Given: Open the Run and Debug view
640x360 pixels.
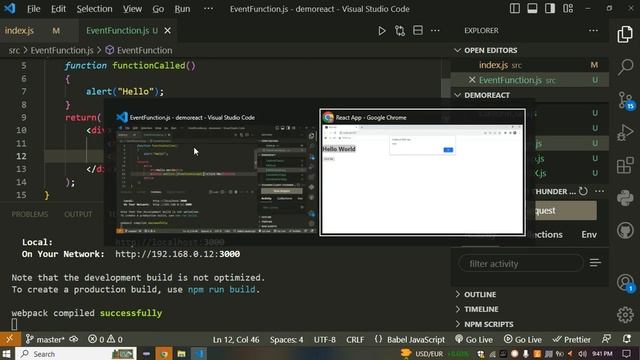Looking at the screenshot, I should pyautogui.click(x=625, y=133).
